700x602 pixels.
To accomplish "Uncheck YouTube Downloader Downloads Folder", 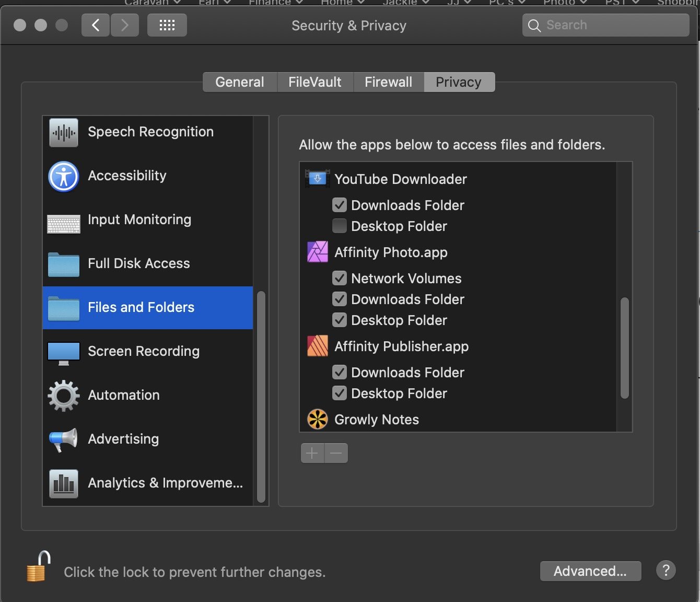I will click(340, 205).
